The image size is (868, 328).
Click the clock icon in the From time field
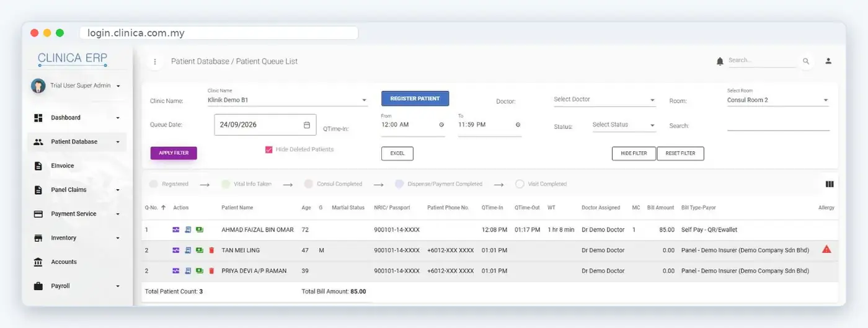pyautogui.click(x=441, y=125)
